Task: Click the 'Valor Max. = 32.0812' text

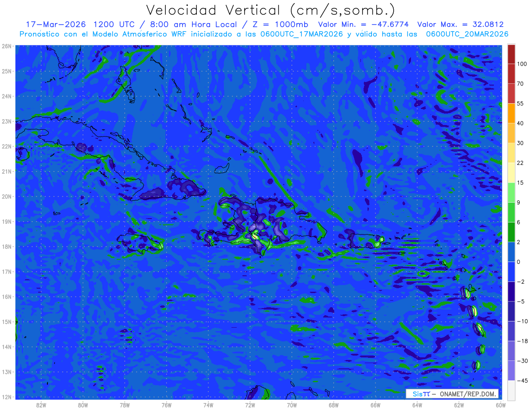Action: click(461, 24)
